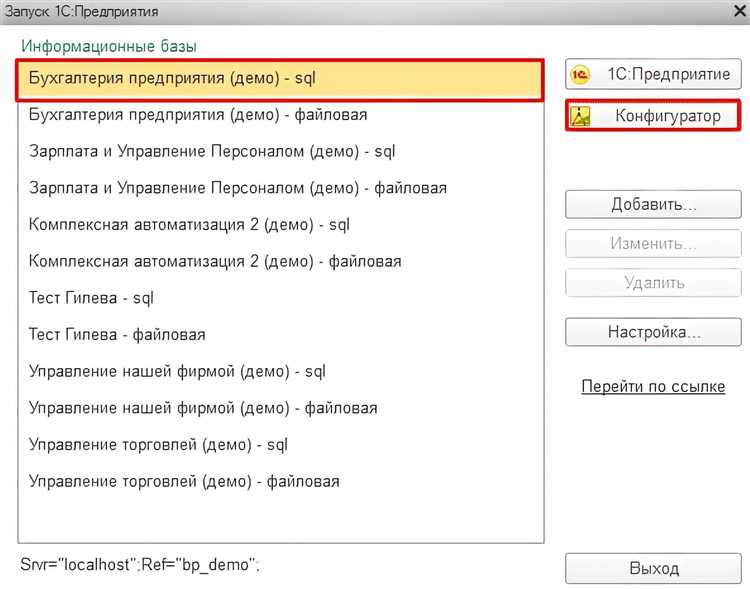750x589 pixels.
Task: Pick the Тест Гилева - sql database
Action: click(91, 298)
